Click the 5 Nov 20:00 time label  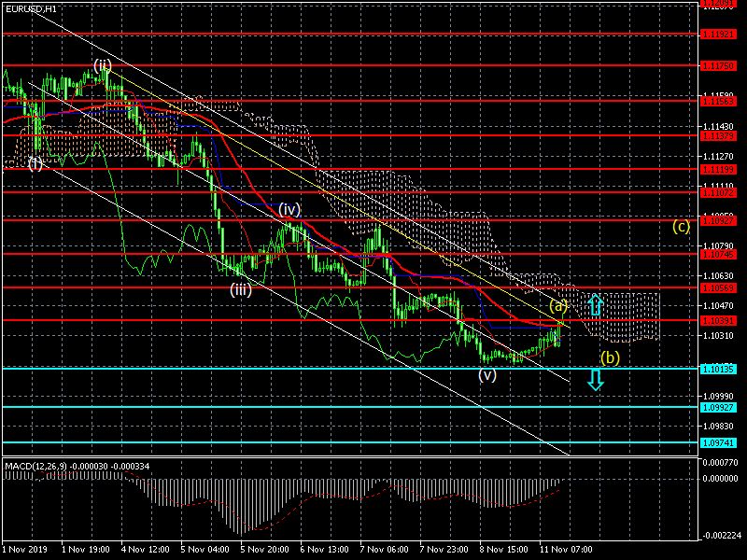point(265,550)
